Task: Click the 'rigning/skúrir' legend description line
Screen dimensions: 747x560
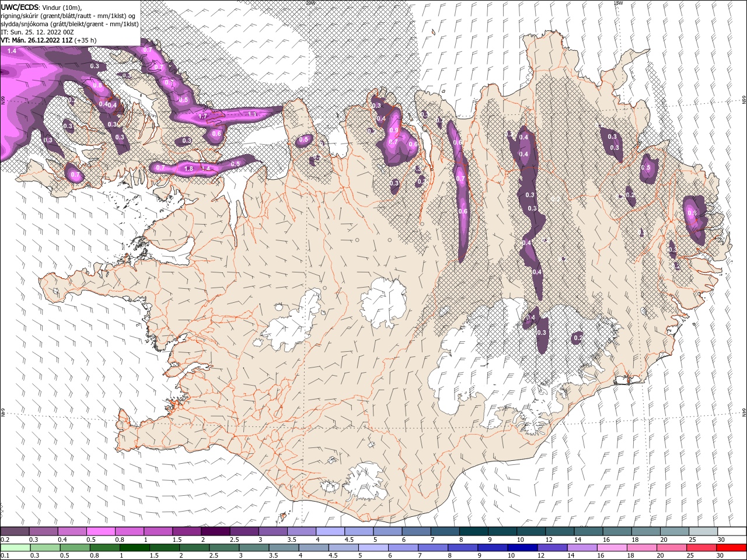Action: click(68, 16)
